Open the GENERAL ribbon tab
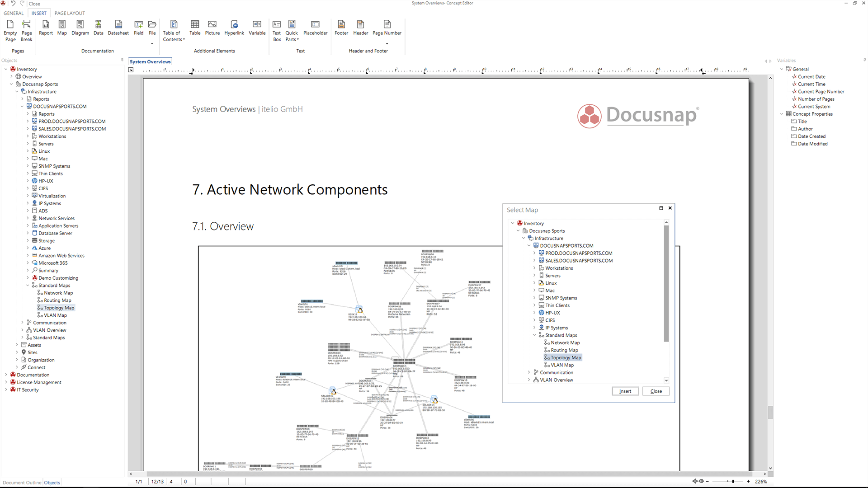This screenshot has height=488, width=868. (x=13, y=13)
